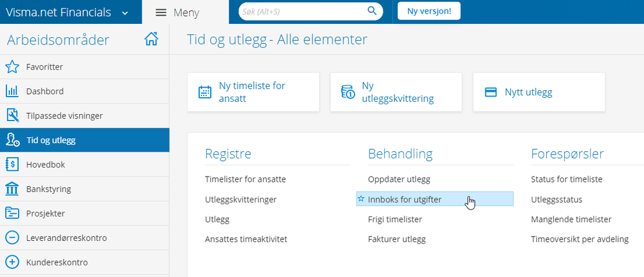Open Timelister for ansatte link

[x=245, y=179]
